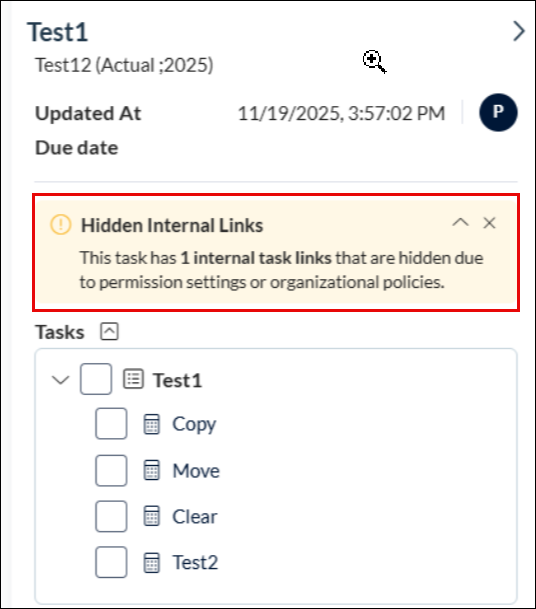Tick the Copy task checkbox
This screenshot has height=609, width=536.
[x=111, y=423]
